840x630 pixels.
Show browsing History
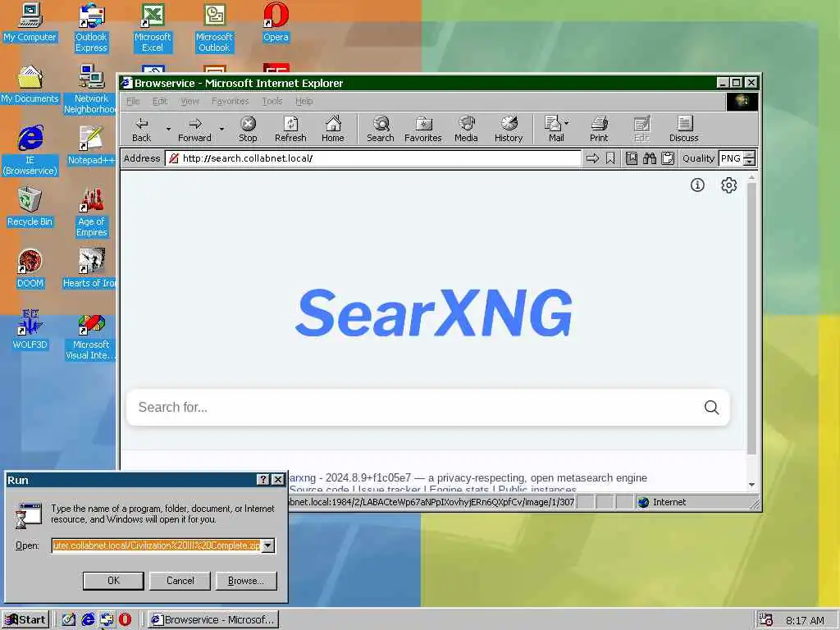(509, 129)
